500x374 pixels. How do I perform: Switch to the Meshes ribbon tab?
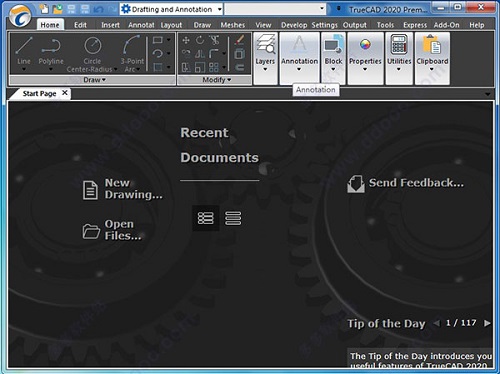coord(233,25)
